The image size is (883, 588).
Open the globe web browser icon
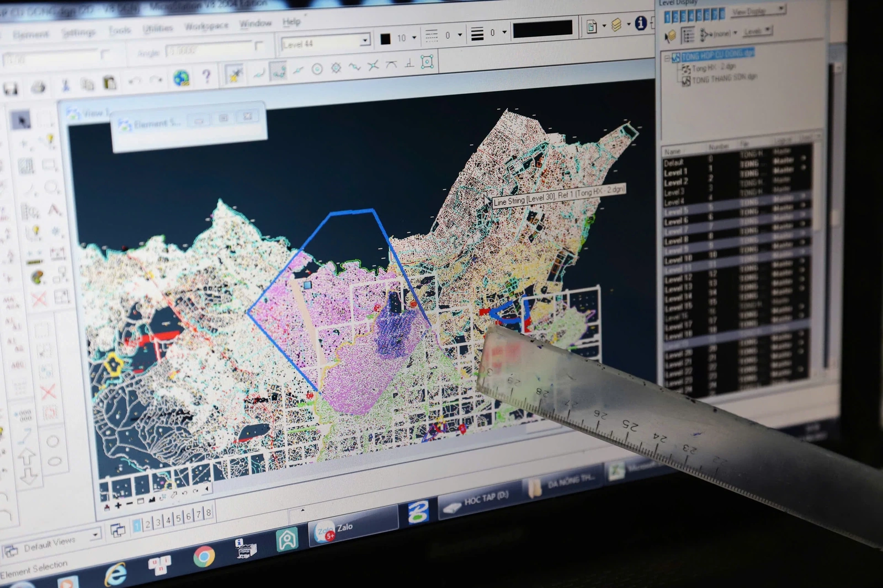[x=181, y=78]
